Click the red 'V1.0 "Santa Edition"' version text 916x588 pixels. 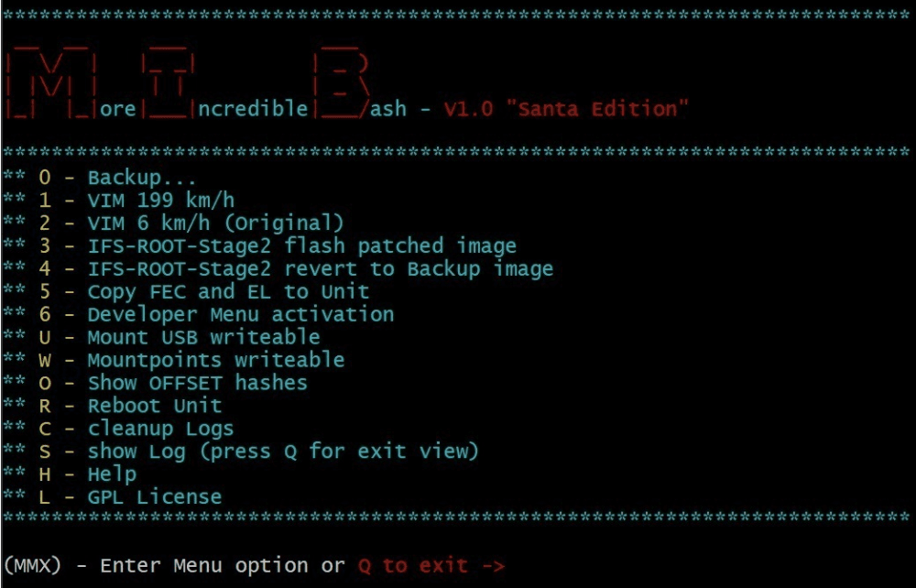tap(566, 109)
